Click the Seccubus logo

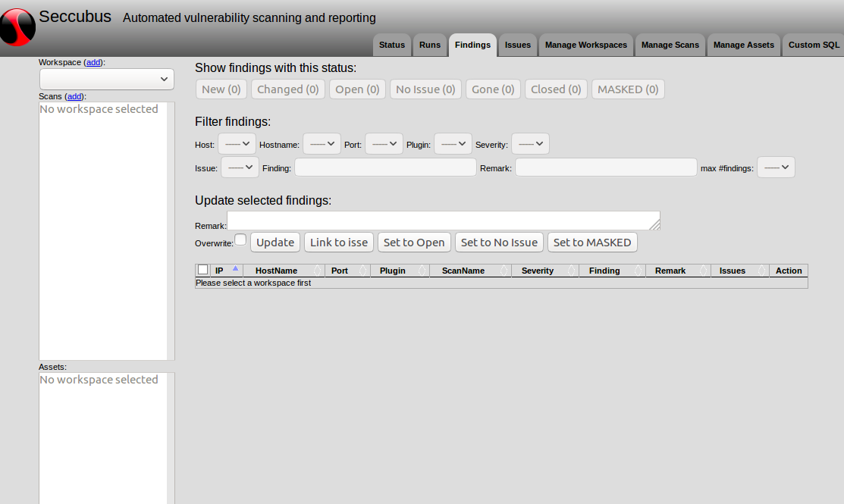coord(18,25)
